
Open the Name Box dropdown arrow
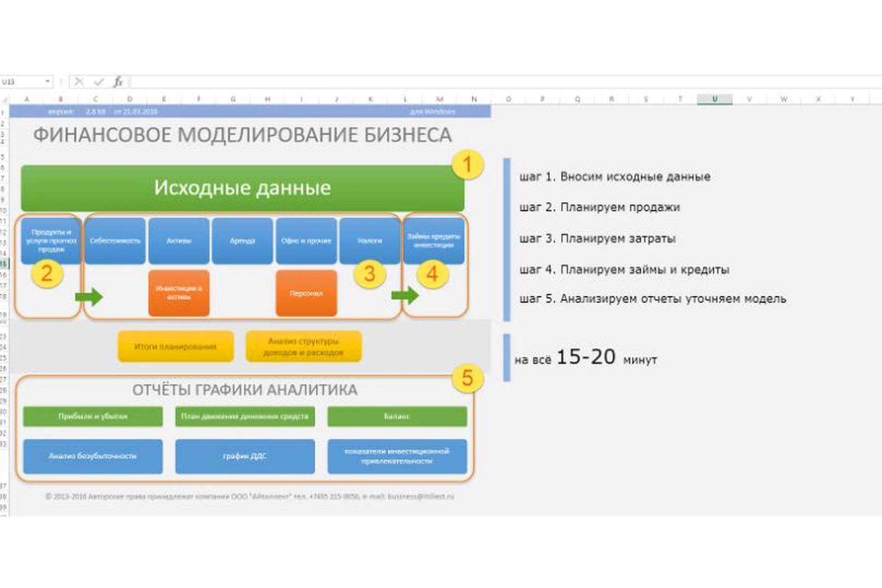(47, 82)
